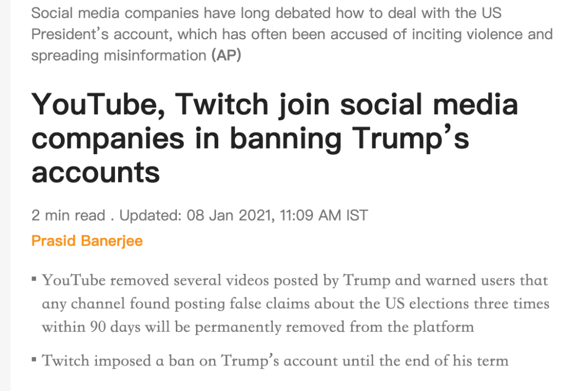Click the first bullet about YouTube removing videos
This screenshot has width=588, height=391.
(x=296, y=303)
